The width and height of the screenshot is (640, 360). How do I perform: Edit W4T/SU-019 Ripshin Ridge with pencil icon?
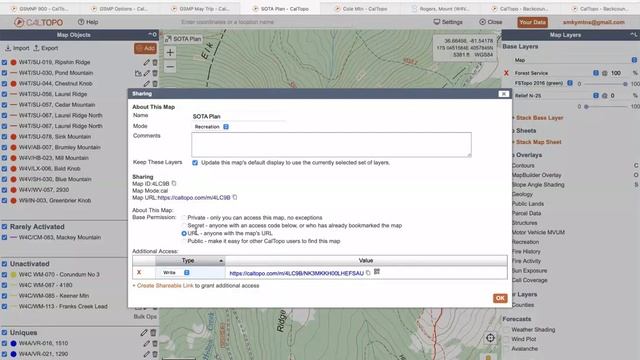[146, 62]
